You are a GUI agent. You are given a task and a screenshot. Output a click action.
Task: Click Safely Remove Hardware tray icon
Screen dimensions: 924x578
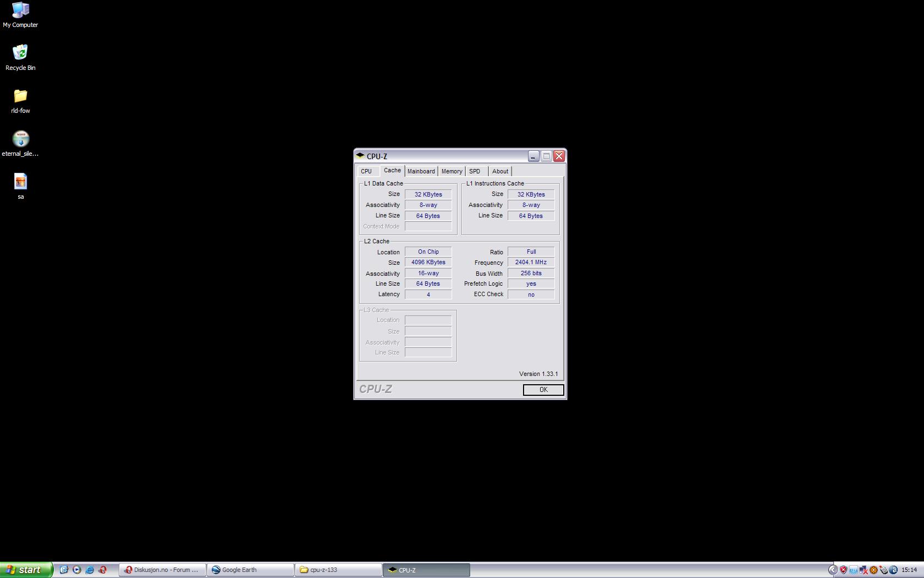pyautogui.click(x=883, y=570)
